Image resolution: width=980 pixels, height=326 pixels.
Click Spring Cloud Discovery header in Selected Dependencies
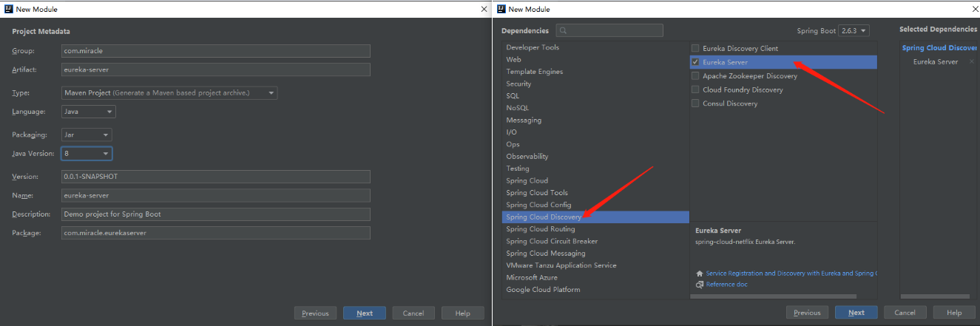[x=940, y=48]
